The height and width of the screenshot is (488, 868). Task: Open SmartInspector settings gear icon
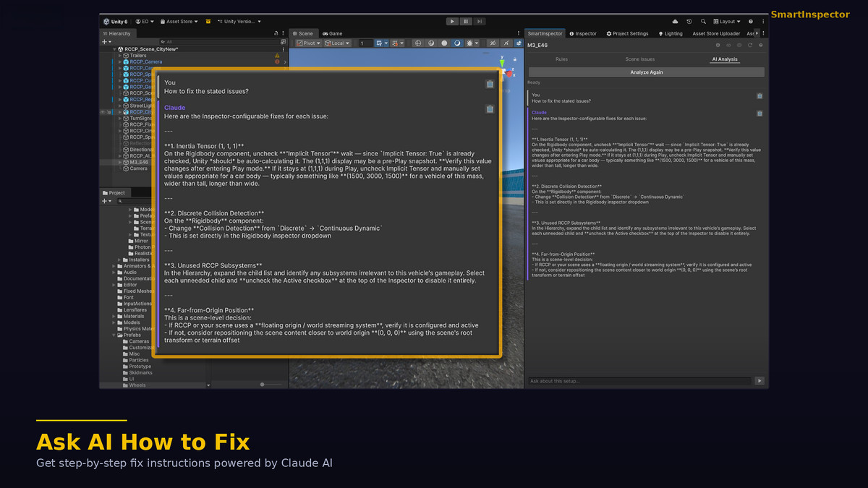pos(718,45)
